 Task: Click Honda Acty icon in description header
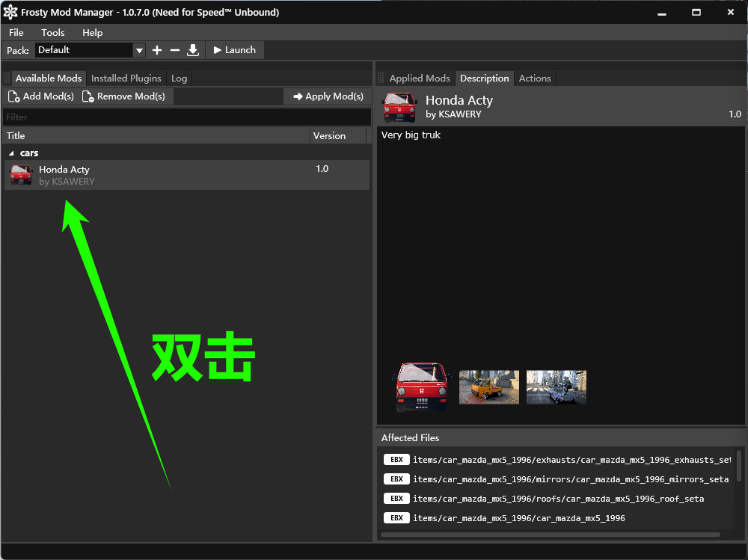[x=399, y=107]
